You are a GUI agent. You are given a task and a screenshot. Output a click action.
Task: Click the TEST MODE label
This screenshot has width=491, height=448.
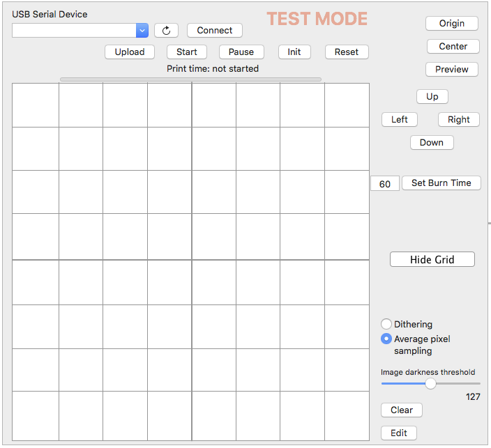(317, 19)
